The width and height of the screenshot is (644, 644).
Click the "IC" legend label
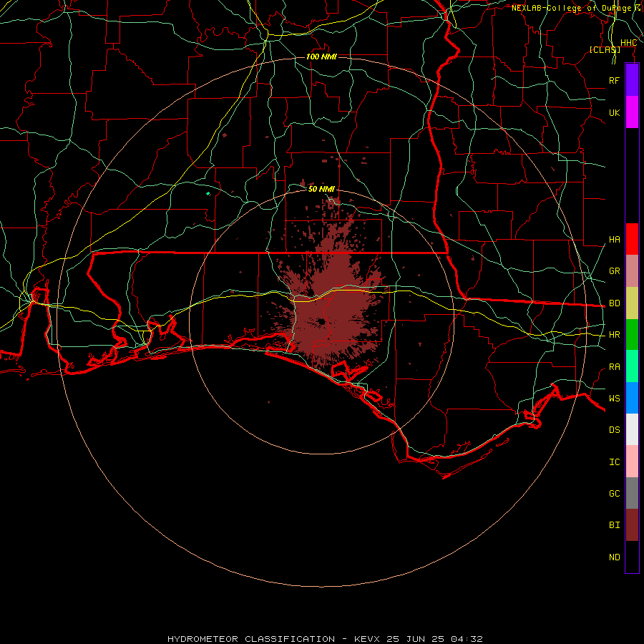614,462
